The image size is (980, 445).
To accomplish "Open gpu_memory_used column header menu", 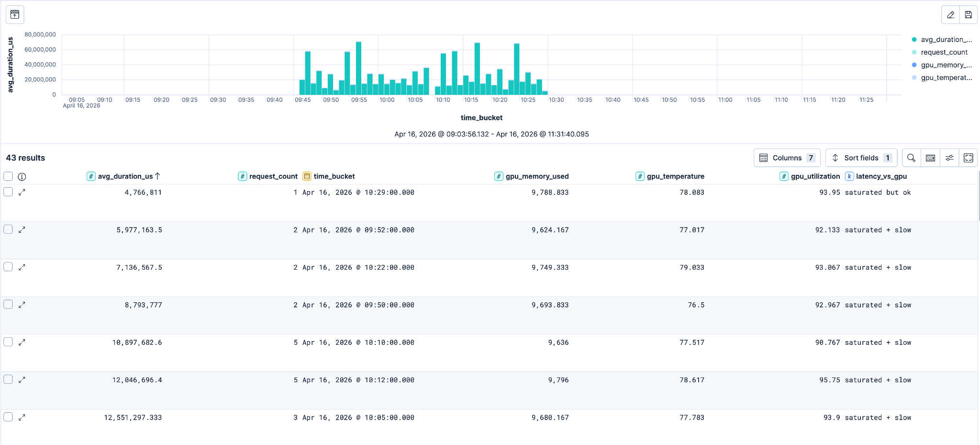I will [537, 176].
